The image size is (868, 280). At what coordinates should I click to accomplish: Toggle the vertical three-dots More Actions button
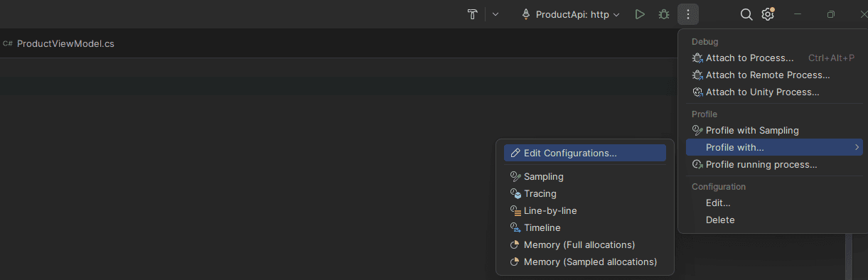[x=688, y=14]
